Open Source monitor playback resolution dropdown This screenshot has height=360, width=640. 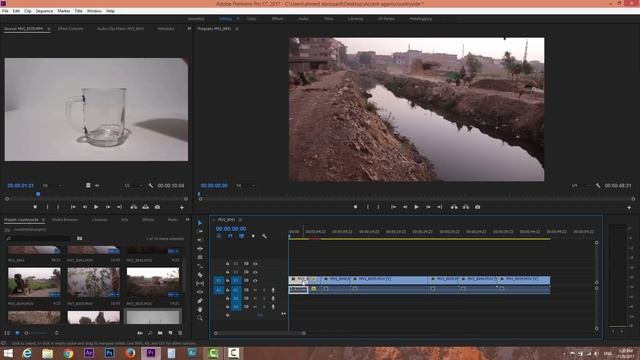[x=133, y=186]
